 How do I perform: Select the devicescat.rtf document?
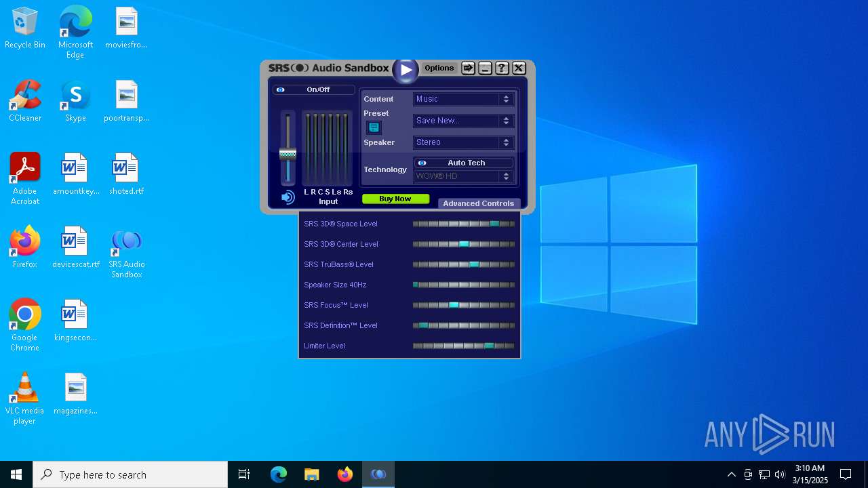75,248
